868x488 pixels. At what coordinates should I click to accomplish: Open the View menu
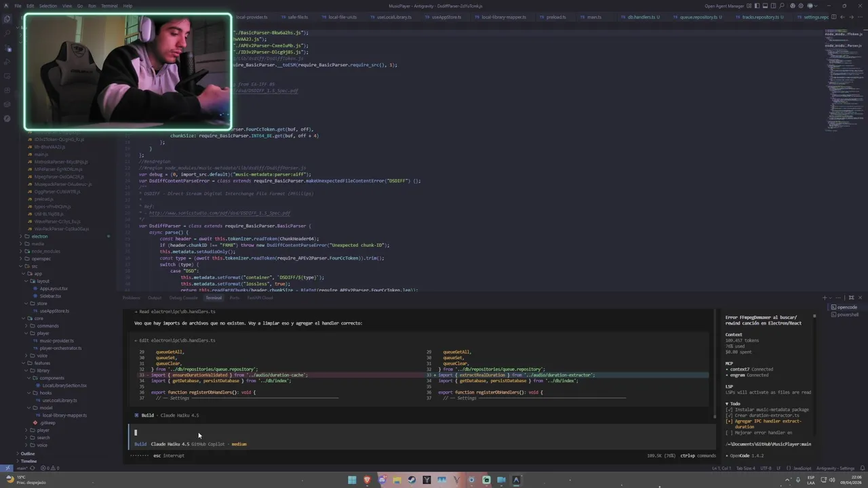click(x=67, y=5)
